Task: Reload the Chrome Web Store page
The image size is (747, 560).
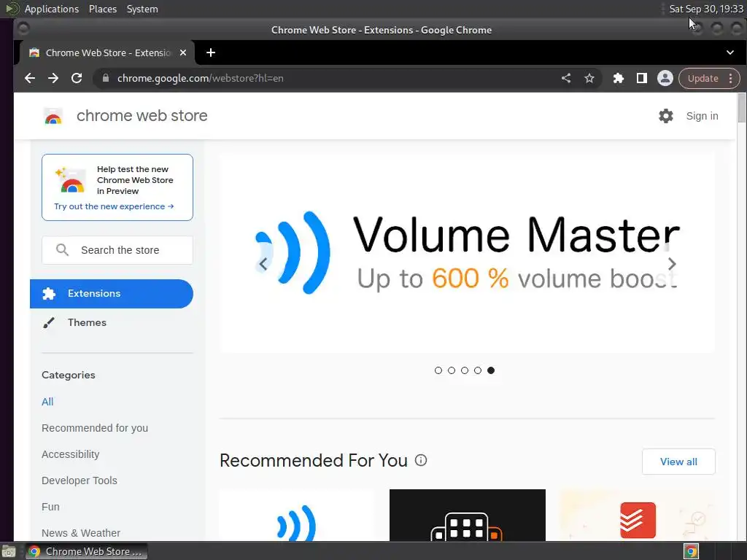Action: (76, 78)
